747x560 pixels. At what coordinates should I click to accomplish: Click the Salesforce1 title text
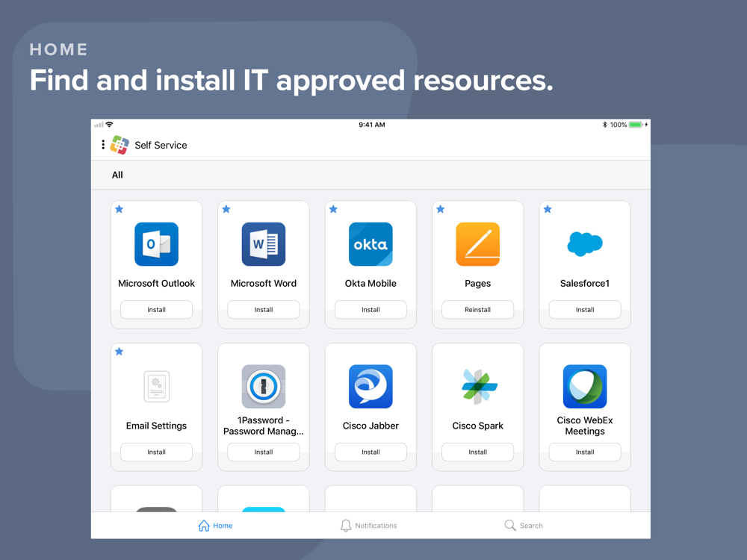point(585,283)
